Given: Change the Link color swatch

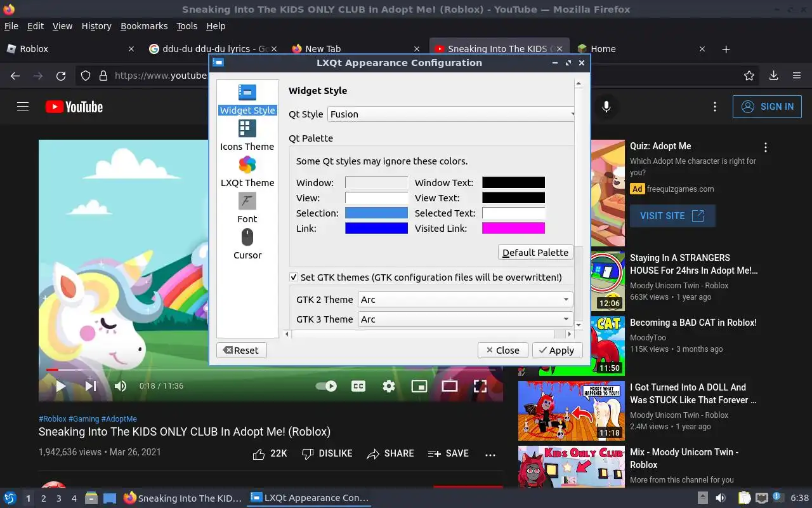Looking at the screenshot, I should point(376,229).
